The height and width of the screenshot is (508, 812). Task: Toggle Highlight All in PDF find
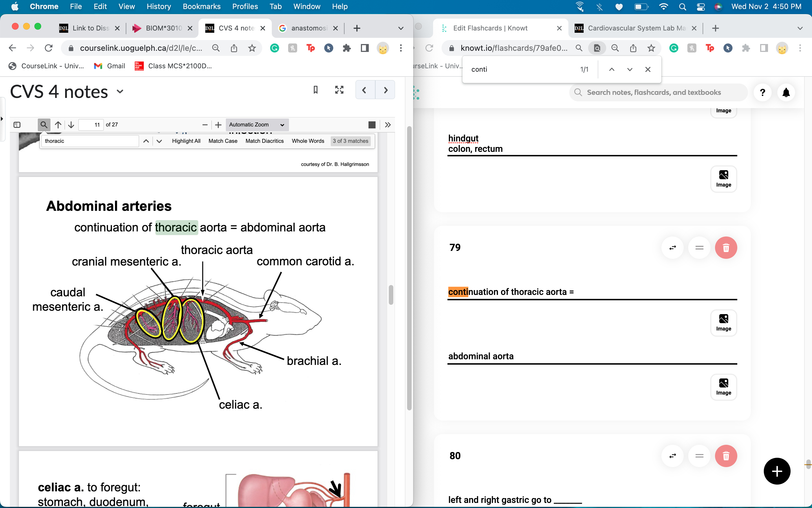(186, 141)
